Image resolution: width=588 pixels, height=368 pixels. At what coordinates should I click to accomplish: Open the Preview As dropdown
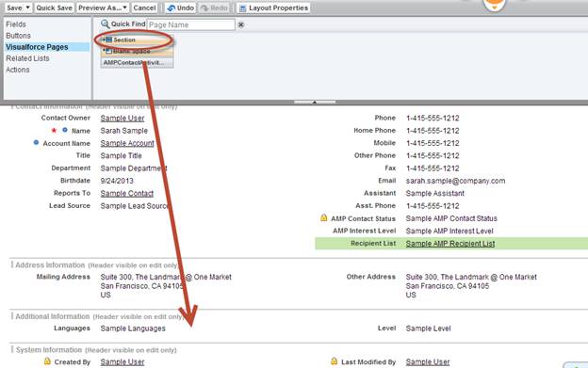[x=103, y=8]
